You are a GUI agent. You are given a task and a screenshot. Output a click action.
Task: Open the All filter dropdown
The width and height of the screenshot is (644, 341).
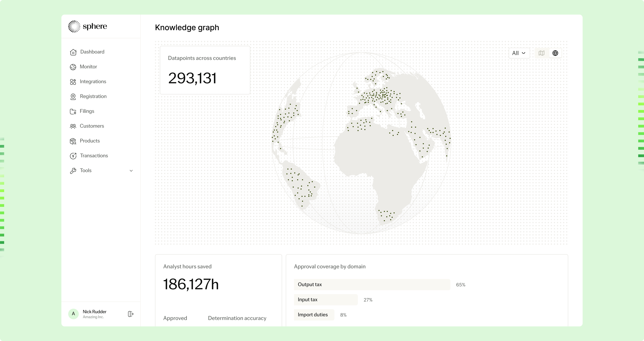pyautogui.click(x=519, y=53)
